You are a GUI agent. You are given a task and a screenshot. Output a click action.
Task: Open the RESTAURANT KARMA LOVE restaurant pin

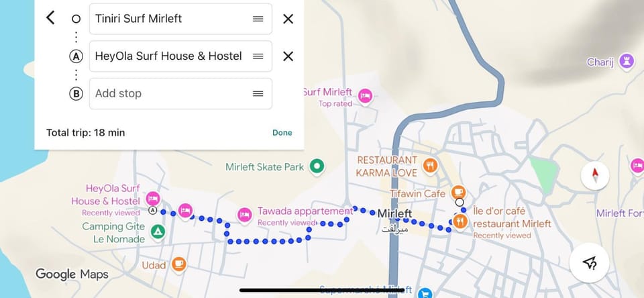pos(430,166)
